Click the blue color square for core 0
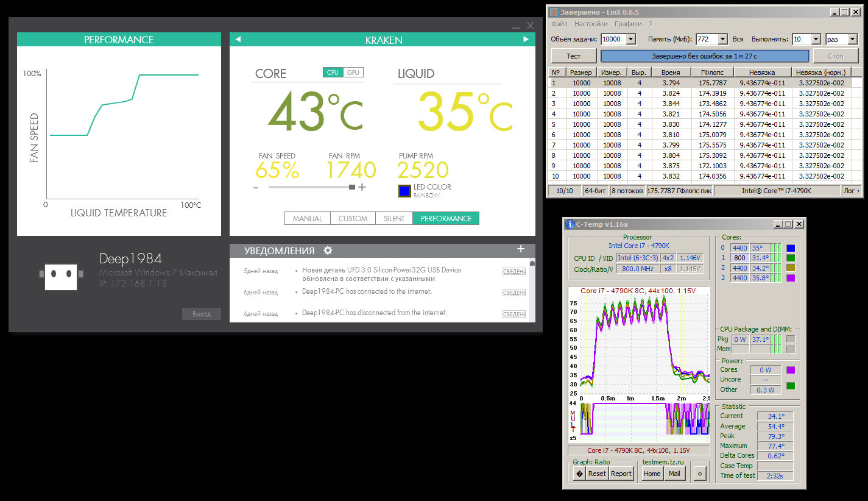The width and height of the screenshot is (868, 501). click(x=791, y=248)
